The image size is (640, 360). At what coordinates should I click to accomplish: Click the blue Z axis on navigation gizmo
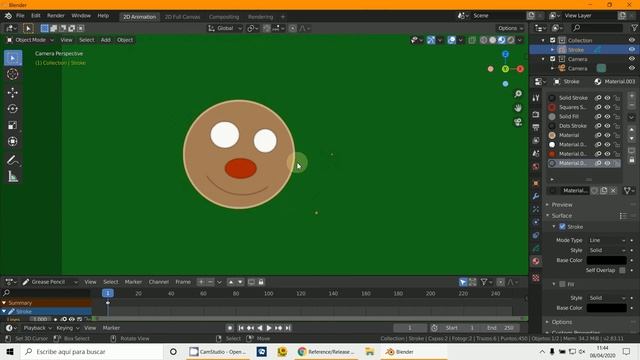[505, 54]
